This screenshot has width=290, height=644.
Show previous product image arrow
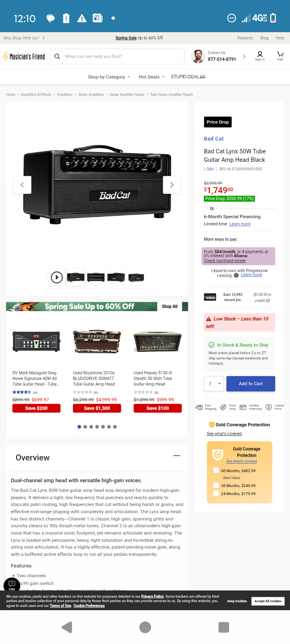[x=23, y=185]
